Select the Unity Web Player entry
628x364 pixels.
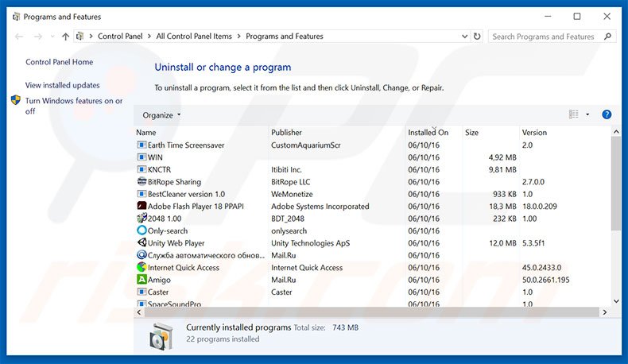click(176, 242)
